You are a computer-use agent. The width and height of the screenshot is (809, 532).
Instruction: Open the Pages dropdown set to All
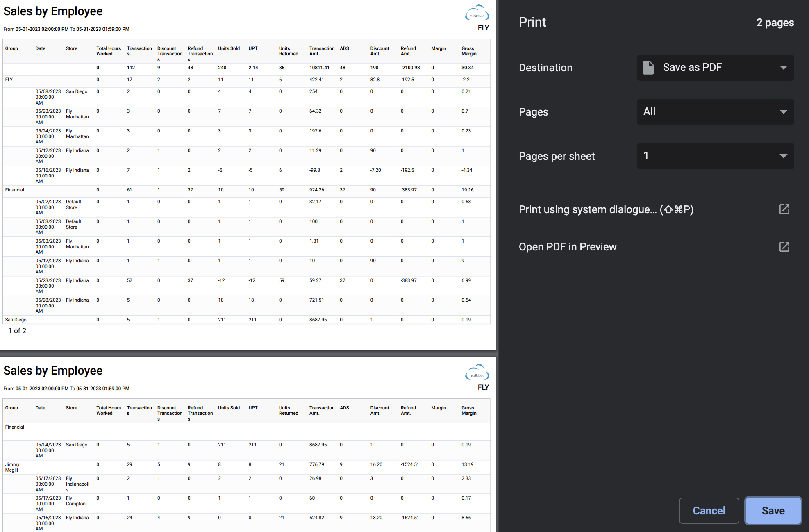click(x=715, y=111)
